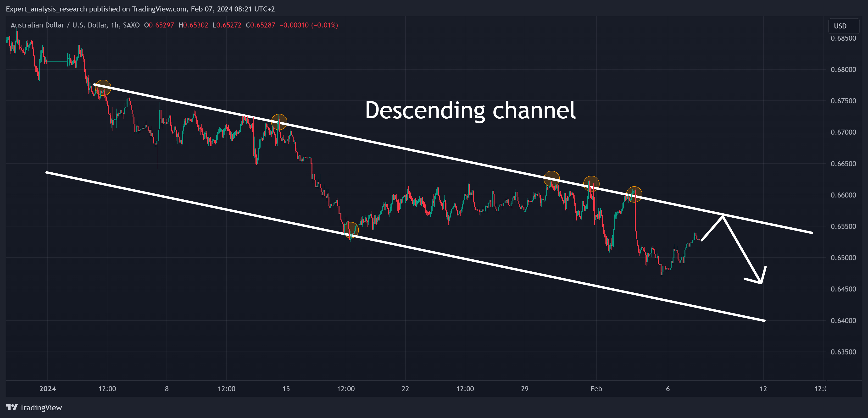
Task: Click the 0.65000 price axis label
Action: pos(843,258)
